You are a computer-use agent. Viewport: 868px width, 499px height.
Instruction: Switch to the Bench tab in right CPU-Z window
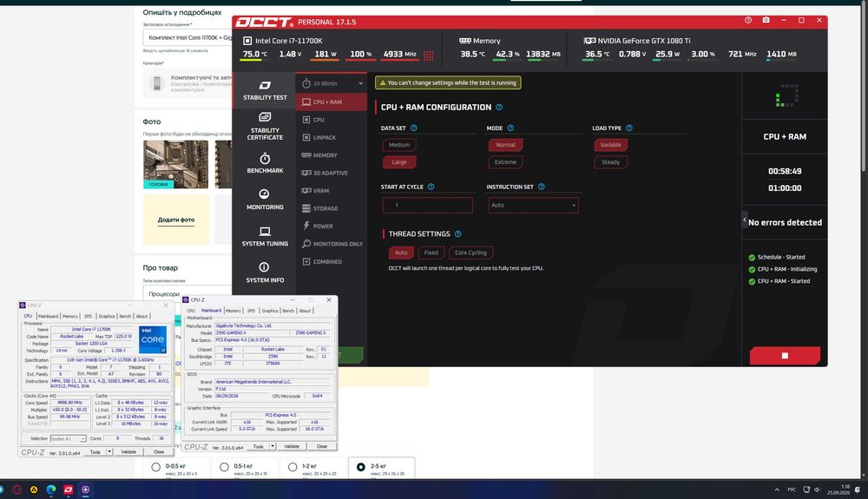(288, 311)
